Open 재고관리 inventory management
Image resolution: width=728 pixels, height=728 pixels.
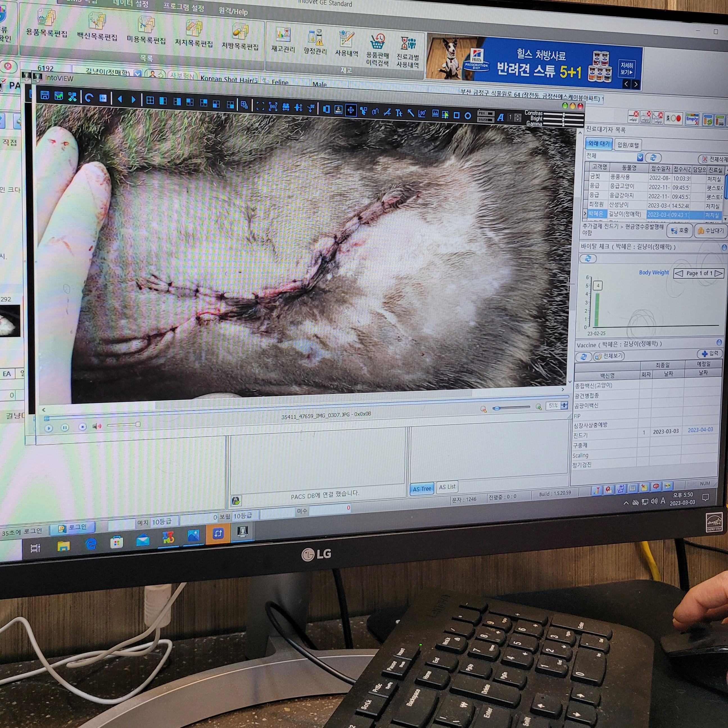pos(283,40)
